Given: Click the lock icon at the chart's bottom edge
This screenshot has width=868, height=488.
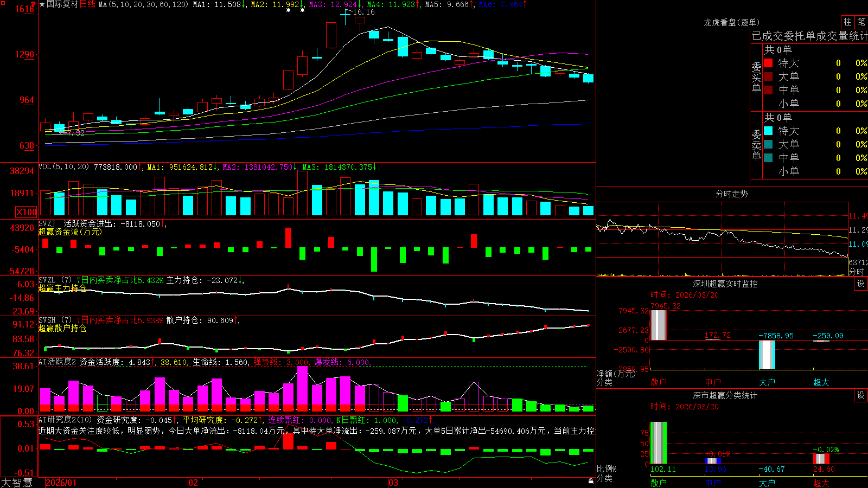Looking at the screenshot, I should [591, 481].
